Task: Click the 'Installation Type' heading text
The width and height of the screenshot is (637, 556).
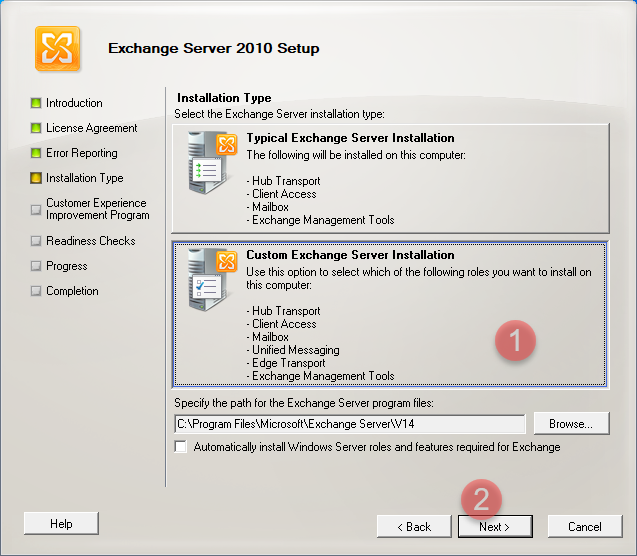Action: tap(224, 98)
